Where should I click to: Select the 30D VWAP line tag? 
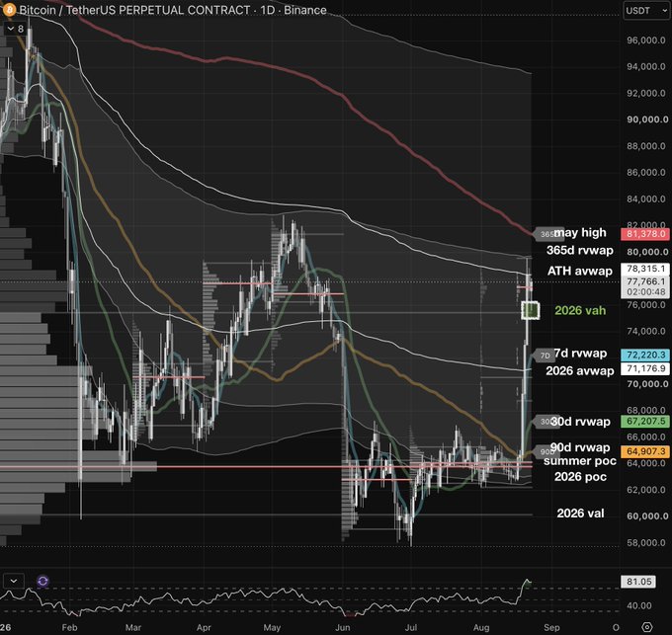point(546,422)
